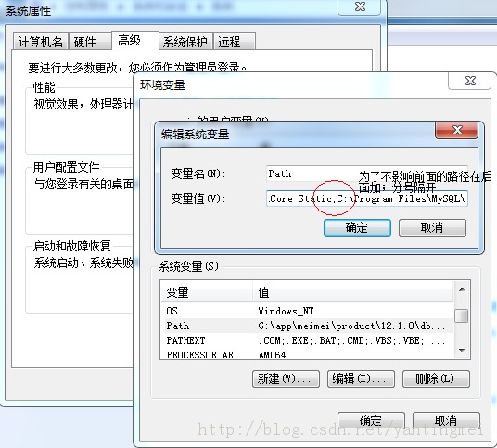Image resolution: width=497 pixels, height=448 pixels.
Task: Click 确定 at bottom of 环境变量 window
Action: click(371, 420)
